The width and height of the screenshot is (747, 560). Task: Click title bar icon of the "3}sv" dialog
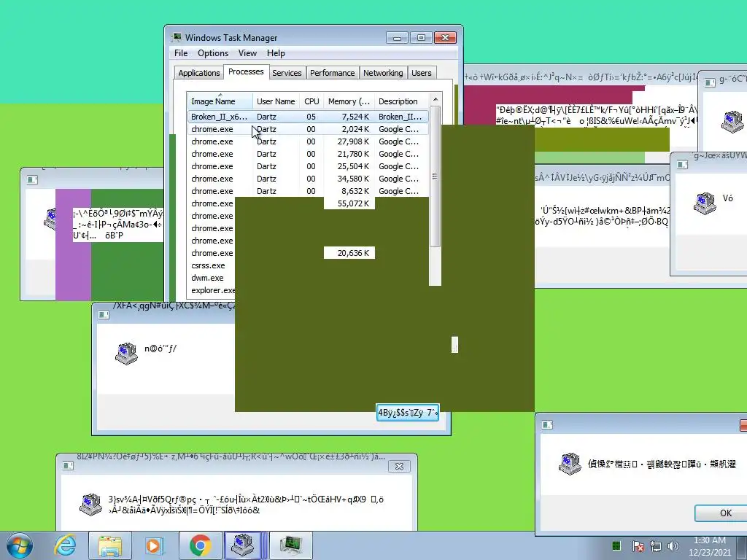click(68, 465)
